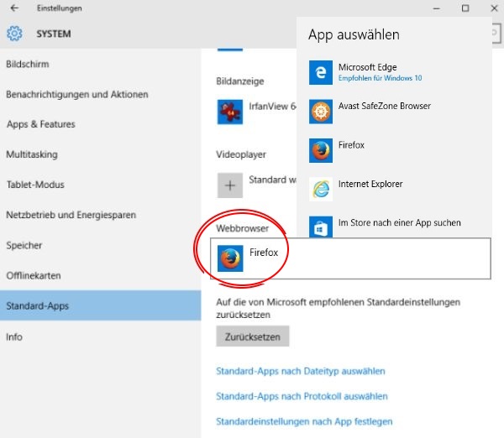Close the Einstellungen window
The height and width of the screenshot is (438, 504).
[x=494, y=8]
